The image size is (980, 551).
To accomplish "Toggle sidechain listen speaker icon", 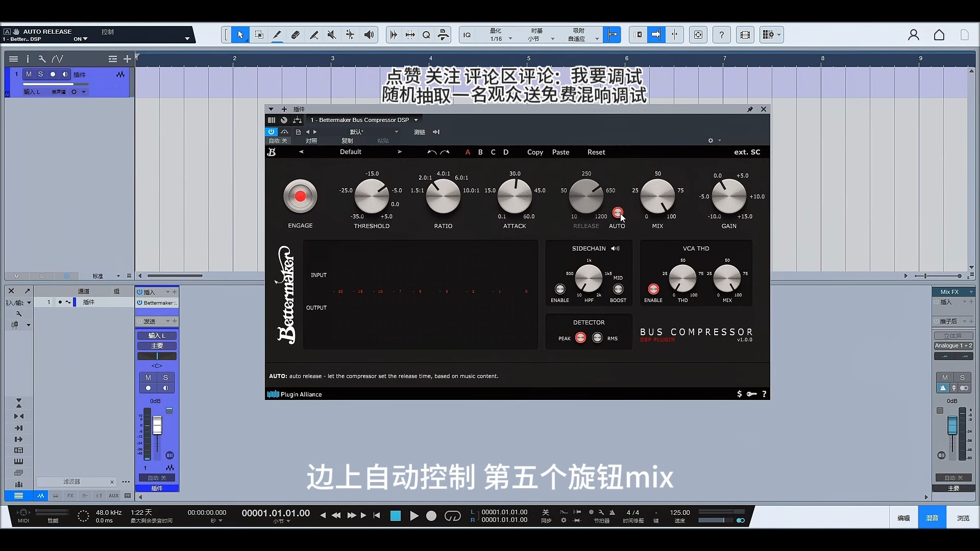I will (616, 248).
